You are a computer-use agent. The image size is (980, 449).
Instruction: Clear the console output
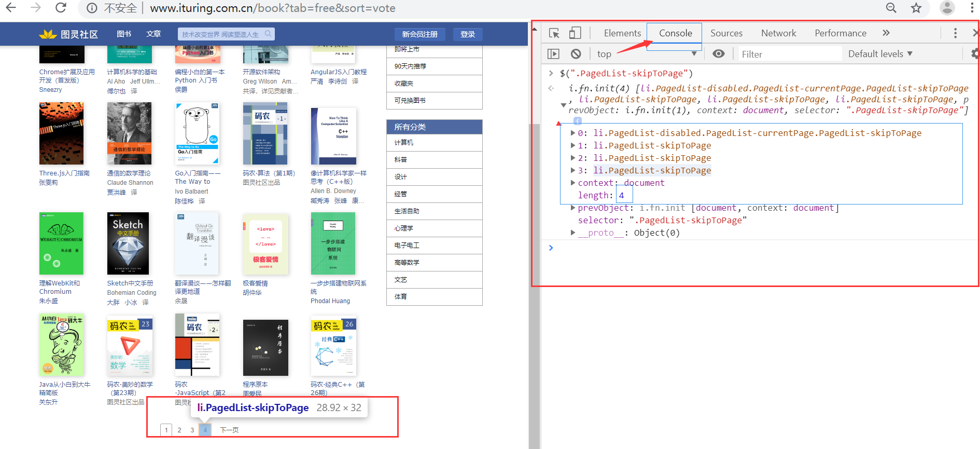tap(576, 53)
